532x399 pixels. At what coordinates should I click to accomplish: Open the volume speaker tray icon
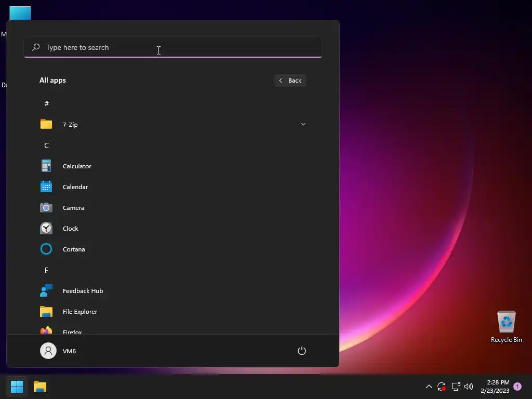[x=469, y=387]
